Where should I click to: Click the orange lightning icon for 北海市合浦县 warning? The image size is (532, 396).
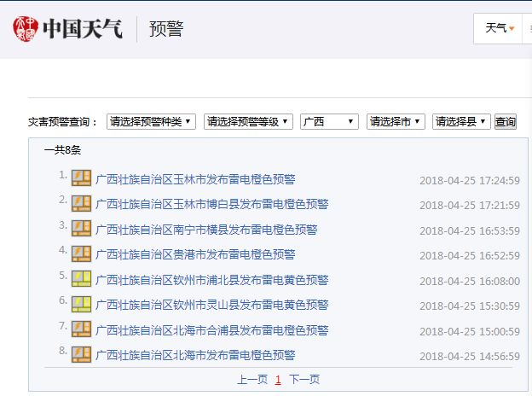click(81, 329)
